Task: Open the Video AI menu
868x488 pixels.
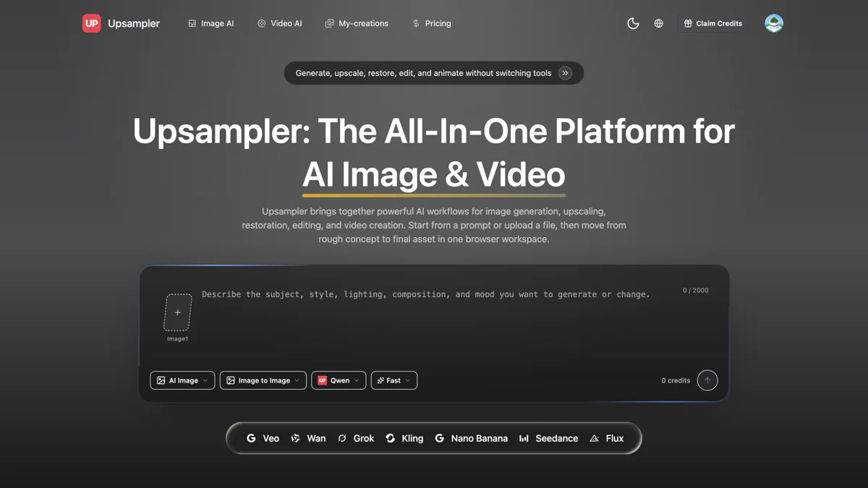Action: click(x=280, y=23)
